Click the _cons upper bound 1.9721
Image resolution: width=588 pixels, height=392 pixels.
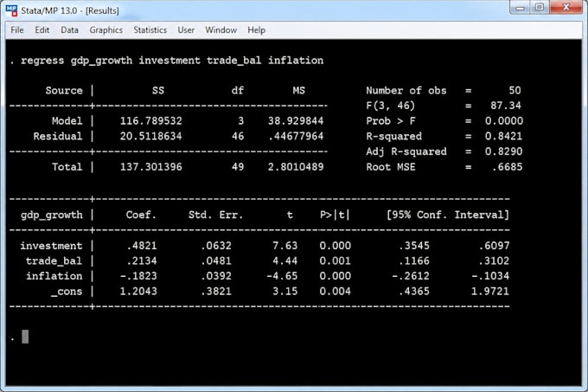[x=490, y=292]
